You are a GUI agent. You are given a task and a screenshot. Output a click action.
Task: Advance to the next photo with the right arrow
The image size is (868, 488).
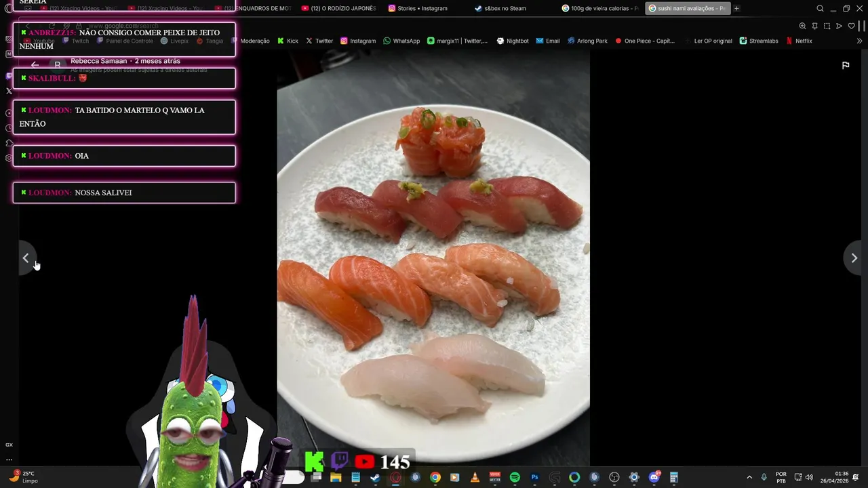(854, 258)
